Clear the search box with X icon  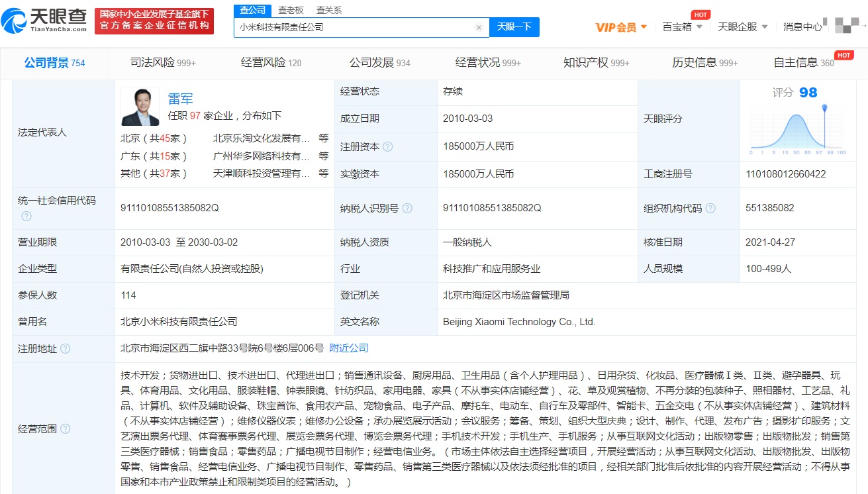[x=479, y=28]
